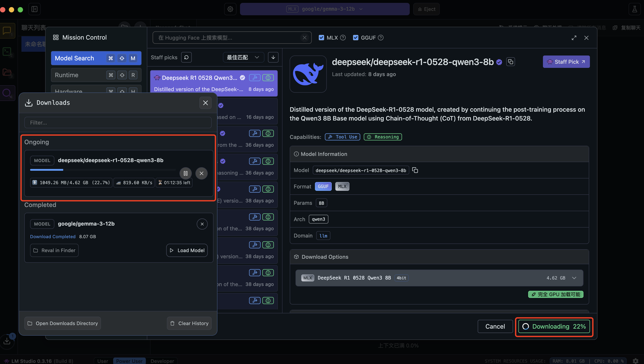Click the 复制聊天 button in chat window

[x=626, y=28]
